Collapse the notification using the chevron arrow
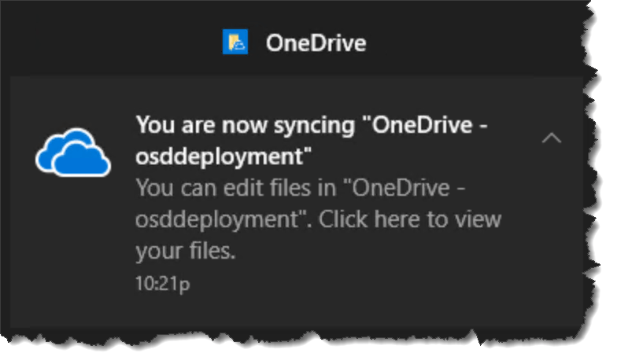 tap(552, 138)
